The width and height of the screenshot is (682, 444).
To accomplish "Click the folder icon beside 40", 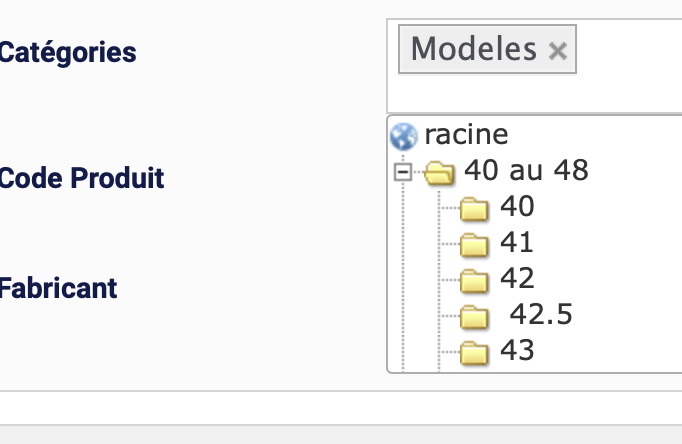I will (x=473, y=209).
